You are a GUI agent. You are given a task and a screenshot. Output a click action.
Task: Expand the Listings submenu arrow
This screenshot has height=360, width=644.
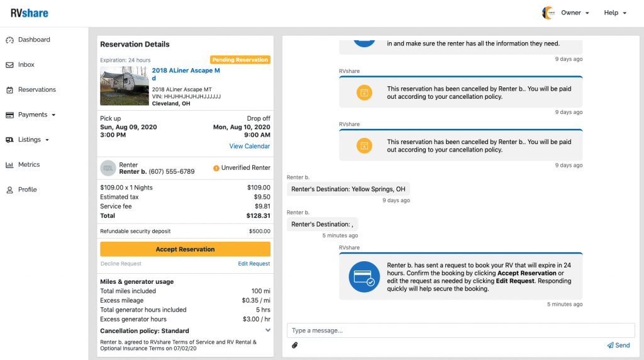tap(47, 140)
